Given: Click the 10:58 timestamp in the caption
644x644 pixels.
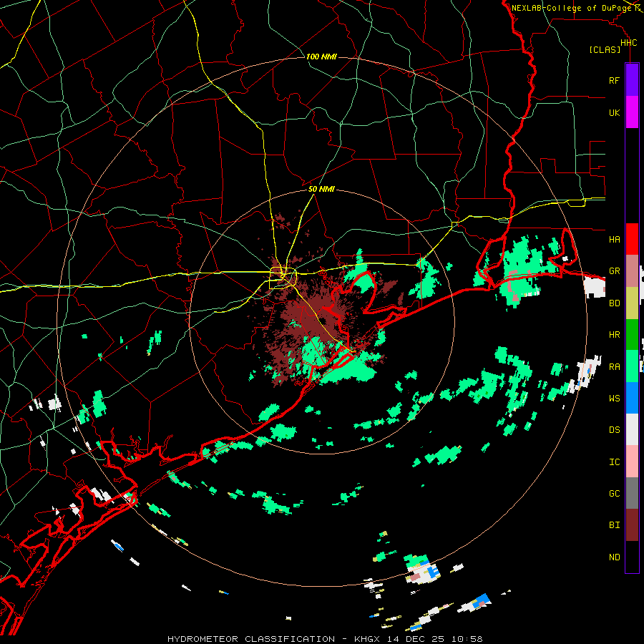Looking at the screenshot, I should (467, 639).
